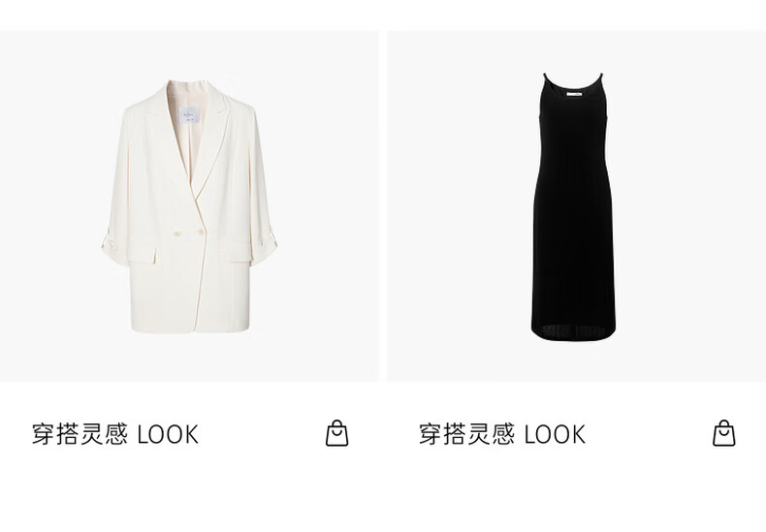
Task: Click the hem of the black dress
Action: 573,331
